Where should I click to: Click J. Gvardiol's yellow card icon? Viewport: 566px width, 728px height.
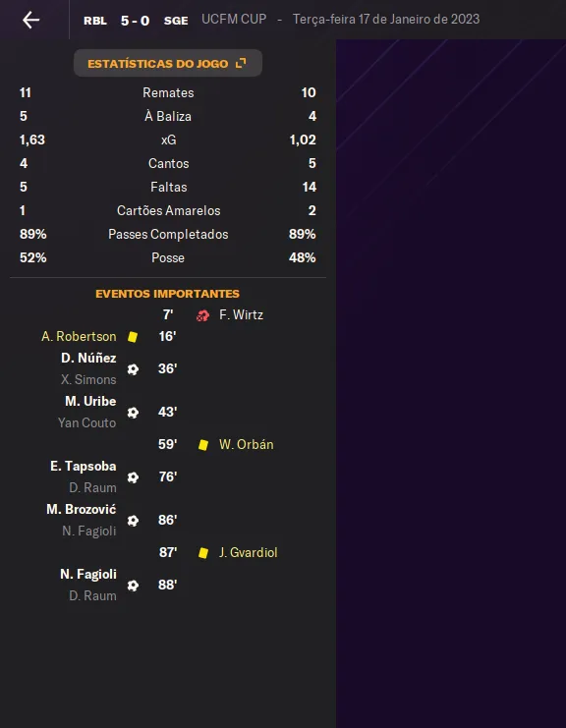coord(202,553)
